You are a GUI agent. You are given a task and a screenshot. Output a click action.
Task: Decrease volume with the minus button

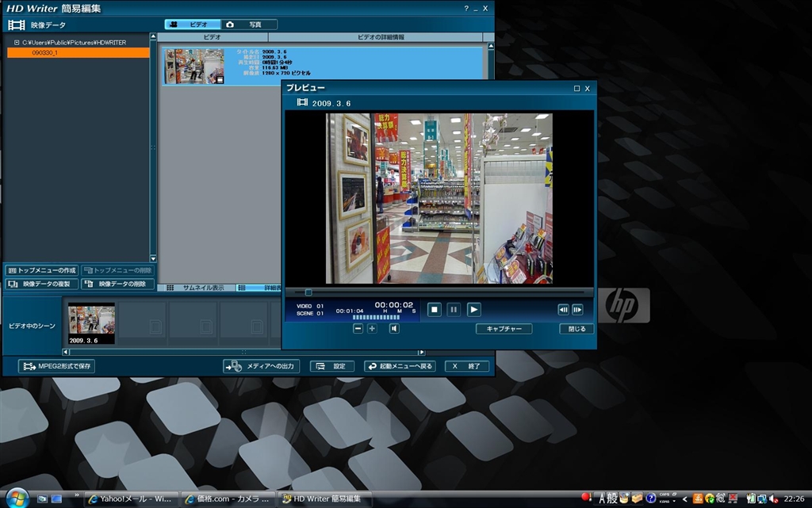358,328
